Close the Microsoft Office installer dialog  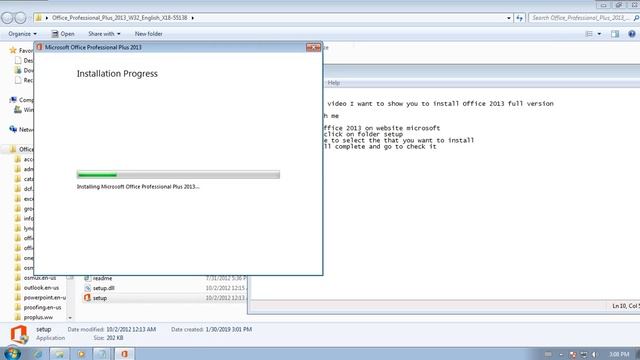tap(313, 47)
